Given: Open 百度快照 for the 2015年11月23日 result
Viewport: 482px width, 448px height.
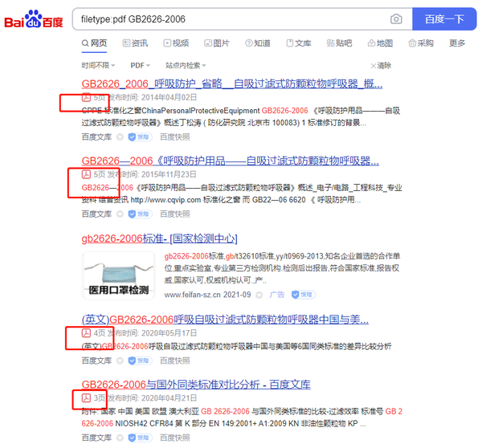Looking at the screenshot, I should pyautogui.click(x=175, y=214).
